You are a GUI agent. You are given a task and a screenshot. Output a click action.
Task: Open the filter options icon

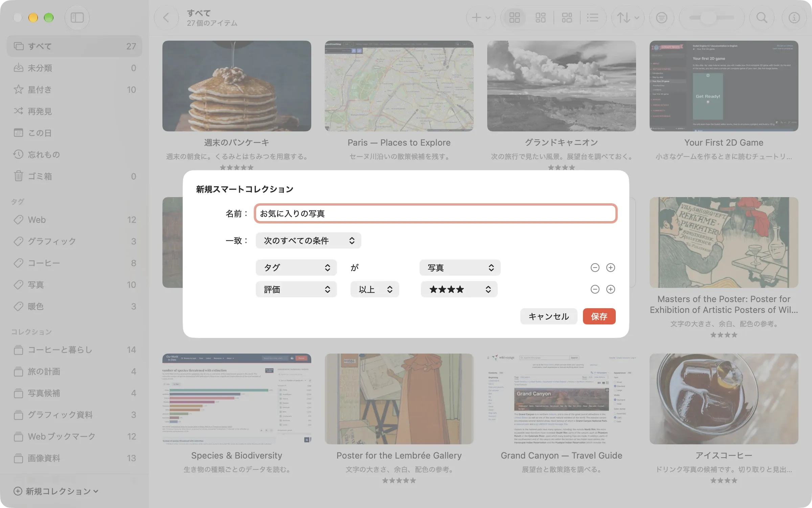tap(661, 18)
